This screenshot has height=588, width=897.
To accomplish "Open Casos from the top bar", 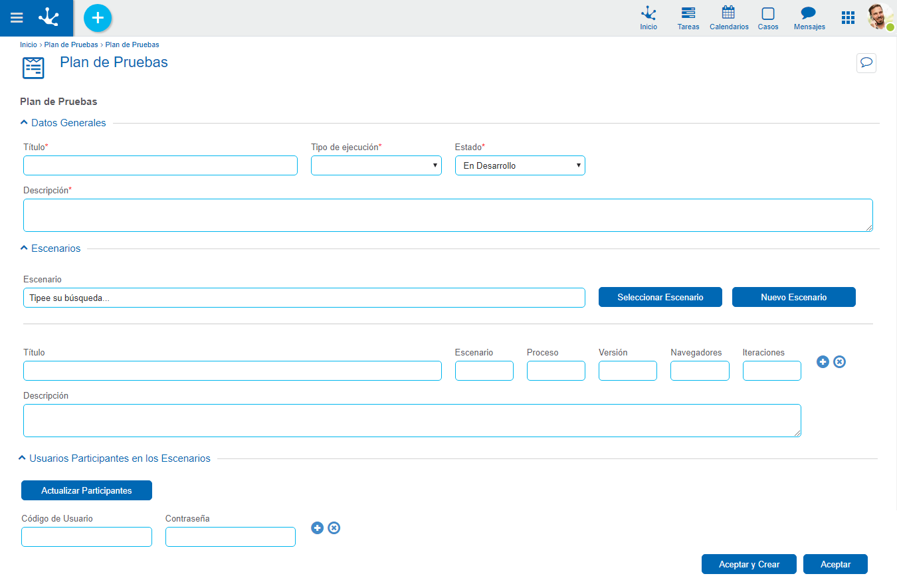I will coord(768,18).
